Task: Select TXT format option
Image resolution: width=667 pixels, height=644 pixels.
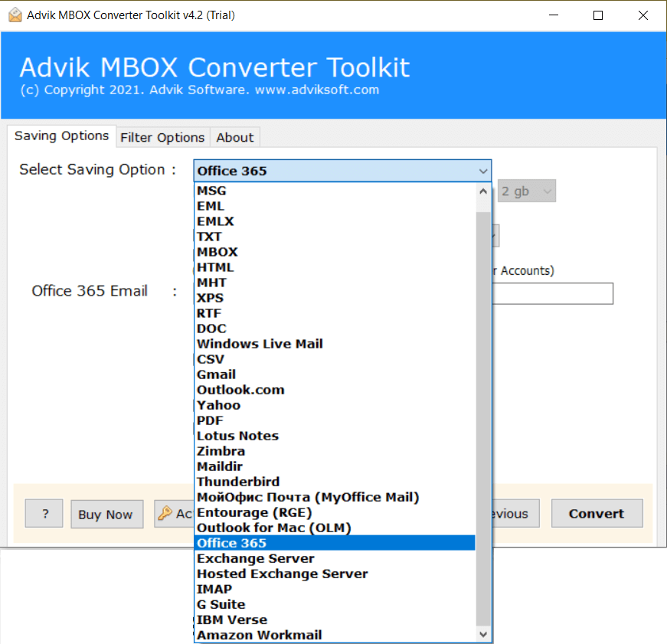Action: [335, 237]
